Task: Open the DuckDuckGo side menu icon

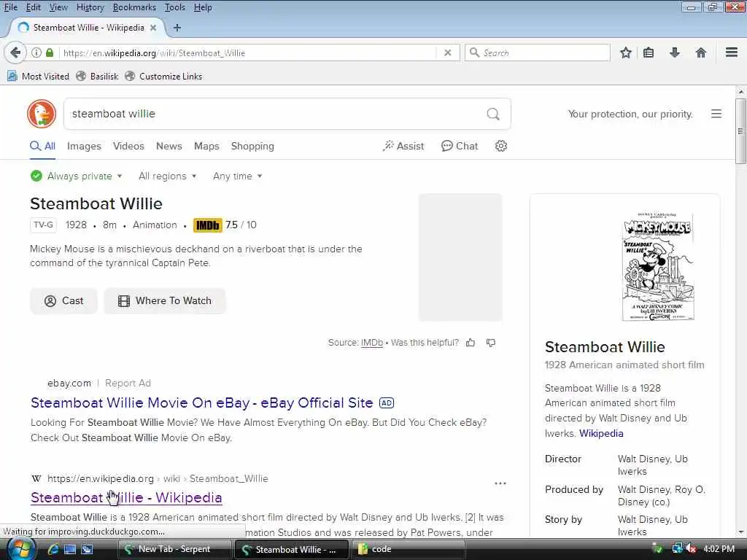Action: click(x=716, y=114)
